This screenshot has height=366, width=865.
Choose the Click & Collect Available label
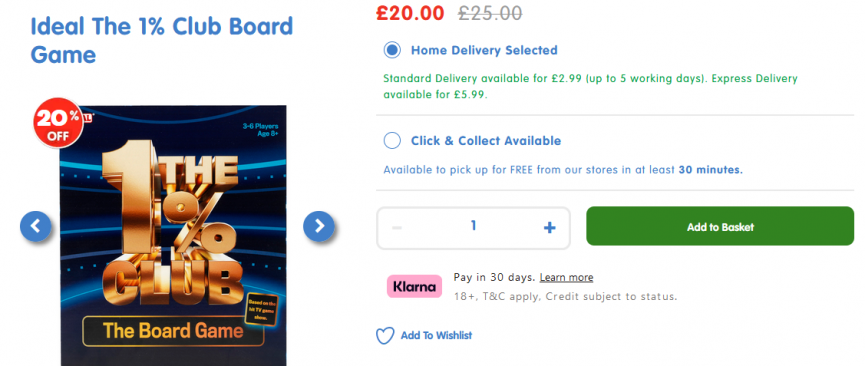coord(486,141)
